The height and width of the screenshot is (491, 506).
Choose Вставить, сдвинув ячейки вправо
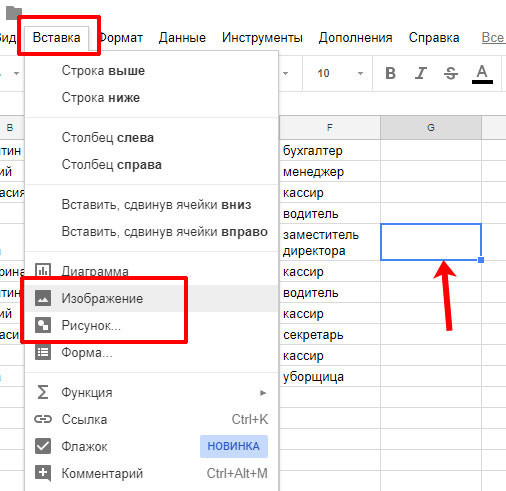152,232
